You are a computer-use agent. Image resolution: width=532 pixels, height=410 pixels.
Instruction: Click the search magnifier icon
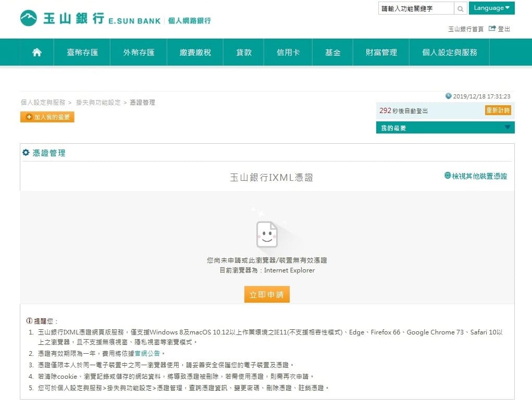pyautogui.click(x=460, y=8)
